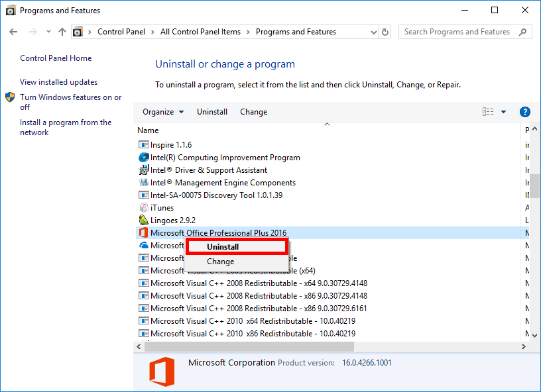Select the Inspire 1.1.6 icon
Viewport: 541px width, 392px height.
(x=143, y=144)
